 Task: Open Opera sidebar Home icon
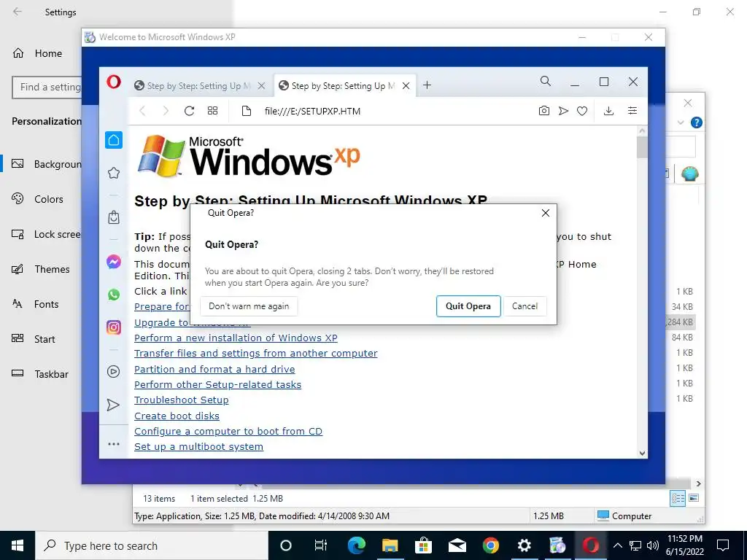[x=113, y=140]
